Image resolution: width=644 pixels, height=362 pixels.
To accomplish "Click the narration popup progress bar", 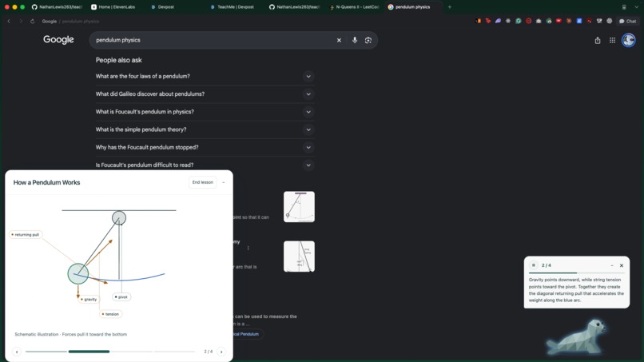I will pos(576,272).
